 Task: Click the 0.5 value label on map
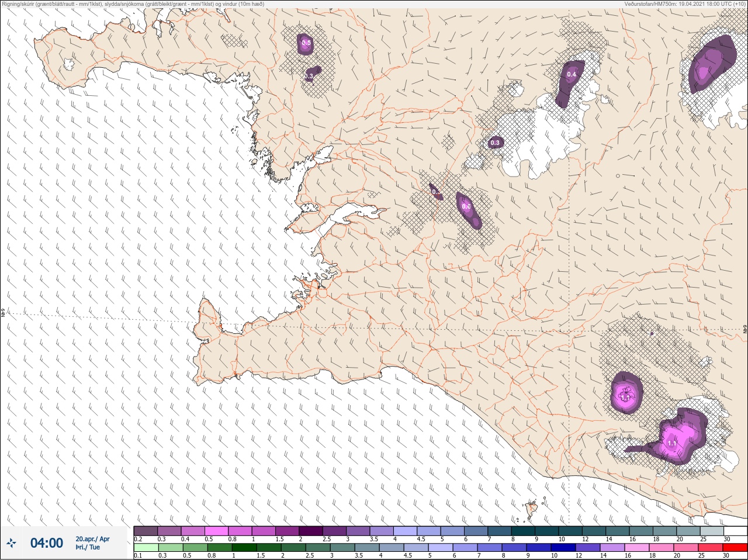point(306,43)
